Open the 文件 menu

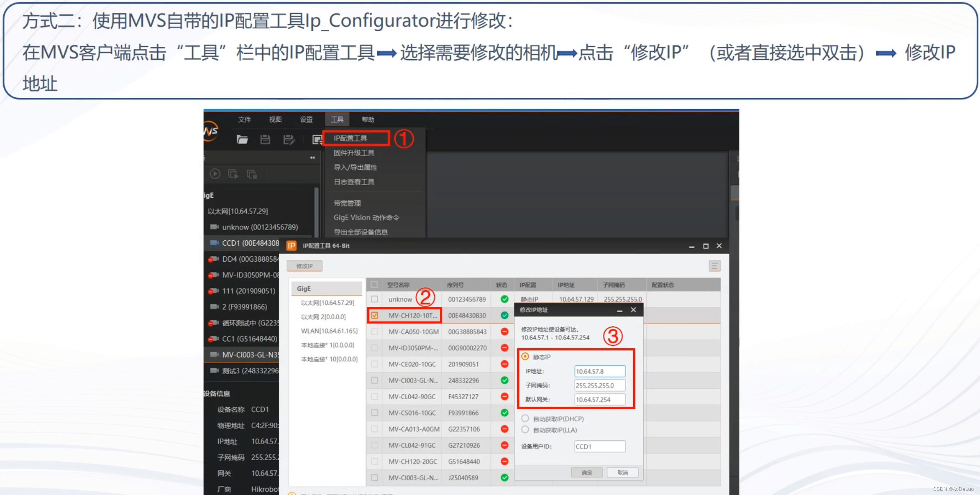coord(244,120)
